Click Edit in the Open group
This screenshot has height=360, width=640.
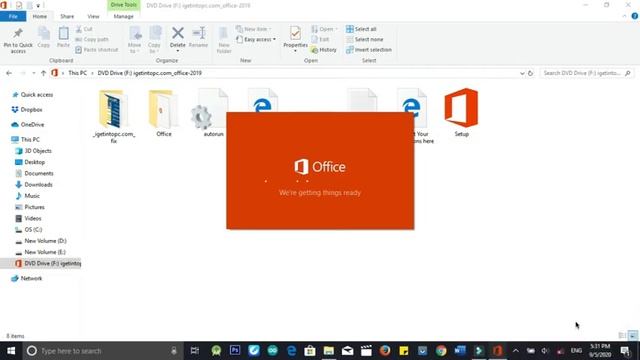[x=320, y=39]
